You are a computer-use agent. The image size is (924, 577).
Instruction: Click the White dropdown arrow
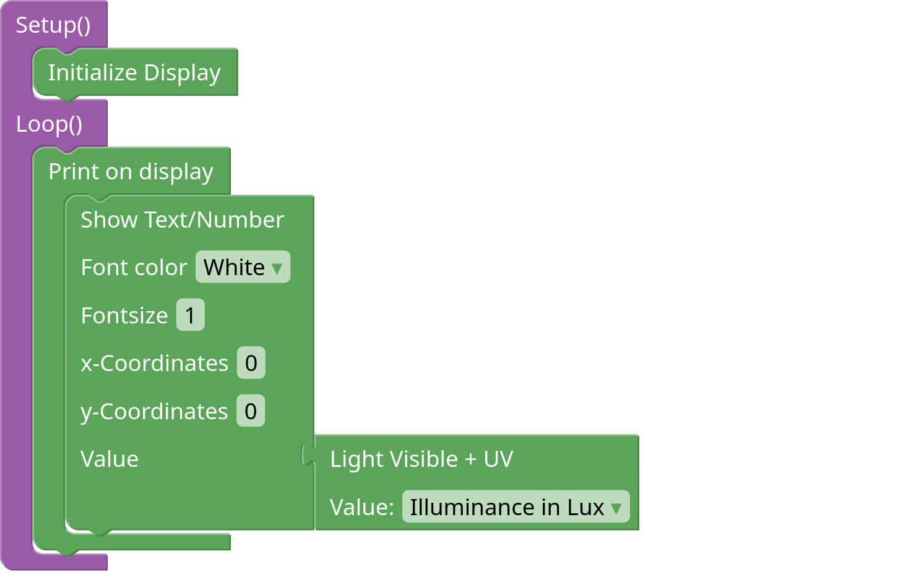click(x=277, y=268)
